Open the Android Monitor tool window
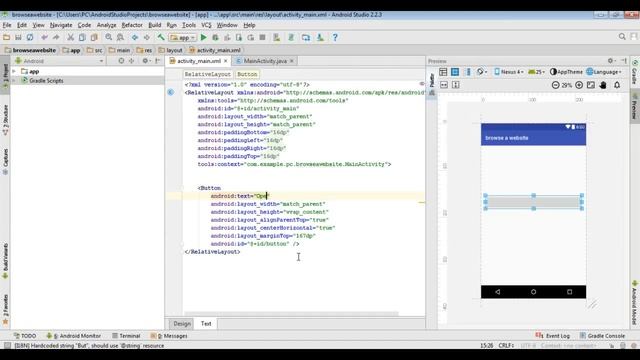The height and width of the screenshot is (360, 640). click(x=73, y=336)
